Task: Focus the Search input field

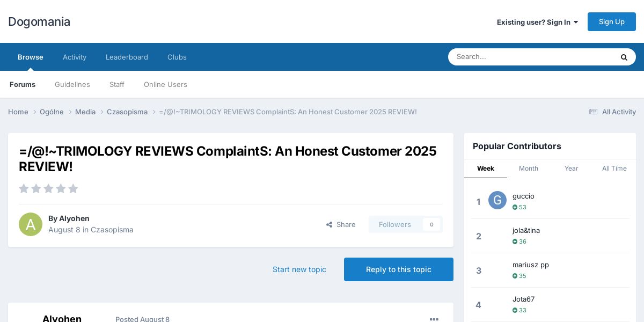Action: 531,57
